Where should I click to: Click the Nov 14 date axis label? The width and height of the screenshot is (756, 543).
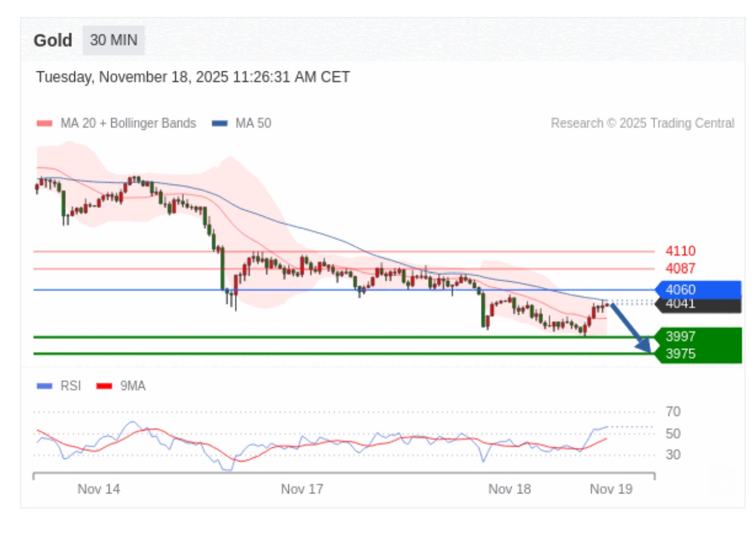tap(99, 489)
